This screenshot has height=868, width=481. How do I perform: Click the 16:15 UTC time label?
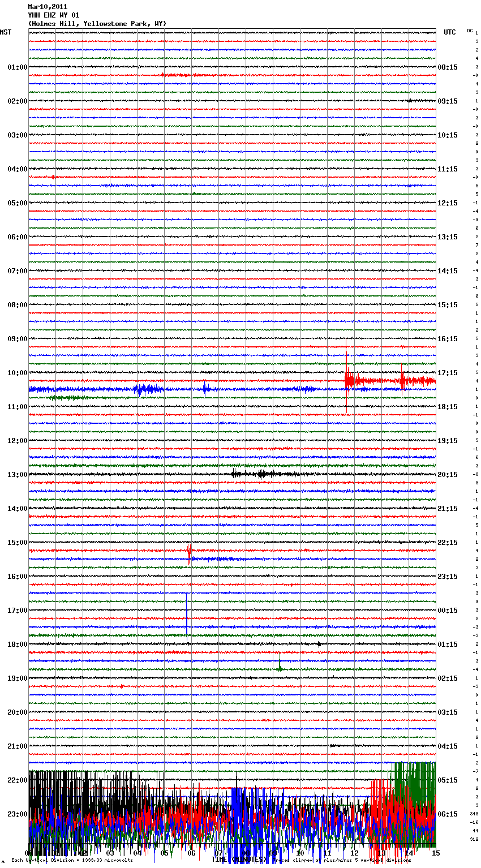448,339
